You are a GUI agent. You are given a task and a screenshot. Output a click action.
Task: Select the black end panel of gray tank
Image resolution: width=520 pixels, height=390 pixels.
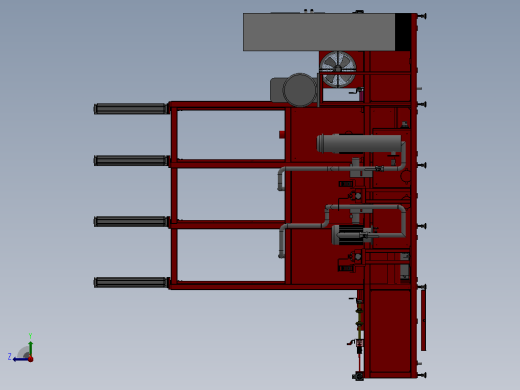click(403, 32)
